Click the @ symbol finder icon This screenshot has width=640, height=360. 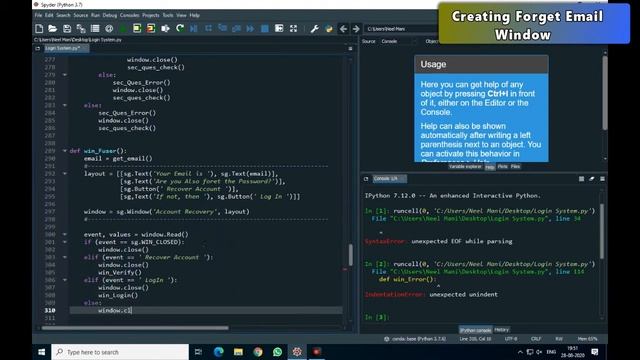109,29
